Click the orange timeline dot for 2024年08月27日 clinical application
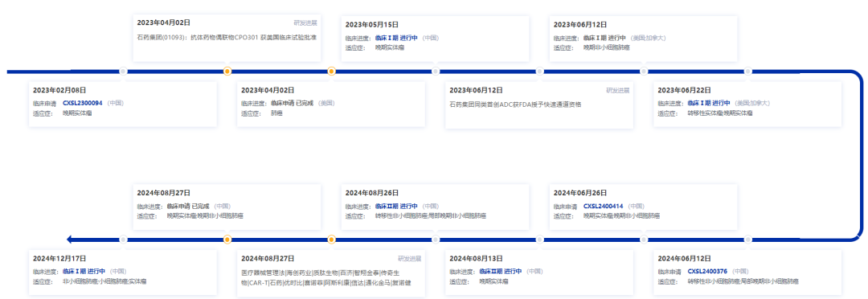Screen dimensions: 868x299 point(227,240)
